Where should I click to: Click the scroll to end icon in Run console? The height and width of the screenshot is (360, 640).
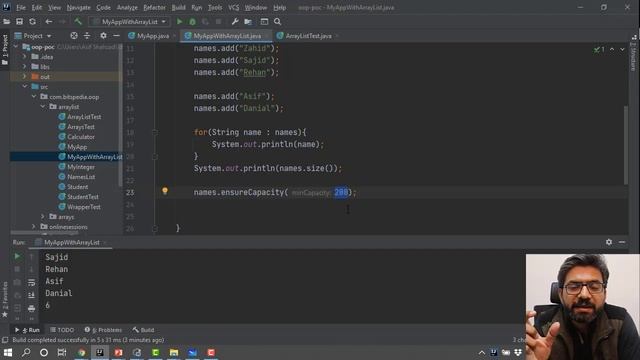click(x=31, y=296)
